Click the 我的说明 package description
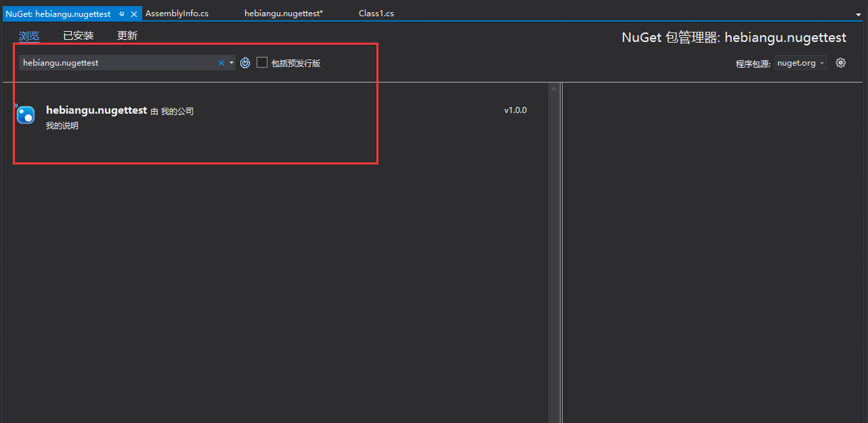 pyautogui.click(x=62, y=126)
